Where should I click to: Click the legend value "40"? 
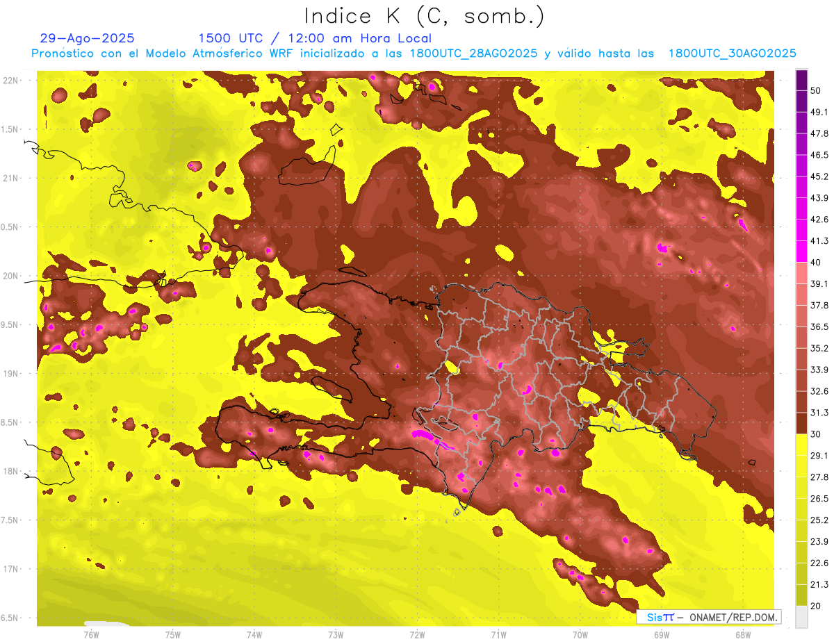817,262
